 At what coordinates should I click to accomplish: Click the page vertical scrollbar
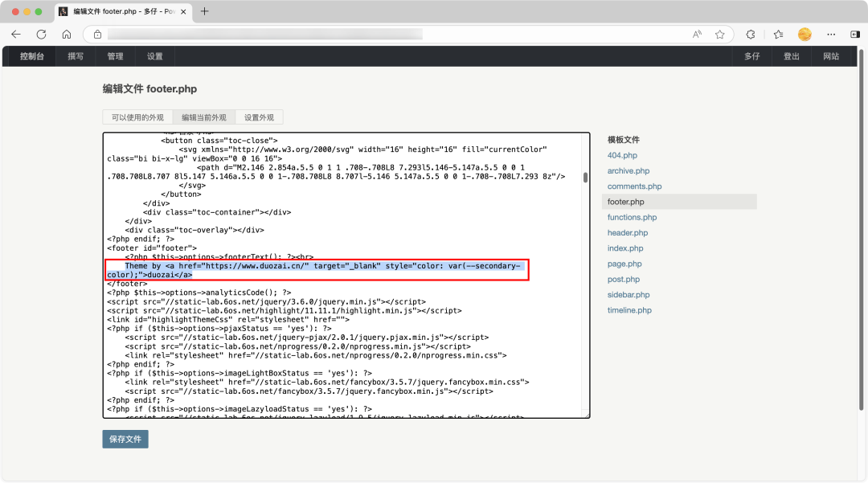(x=861, y=230)
